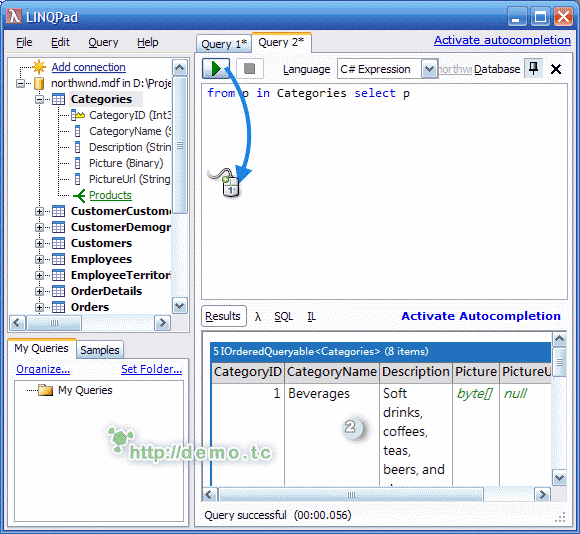Open the Products relation link
The image size is (580, 534).
(110, 195)
